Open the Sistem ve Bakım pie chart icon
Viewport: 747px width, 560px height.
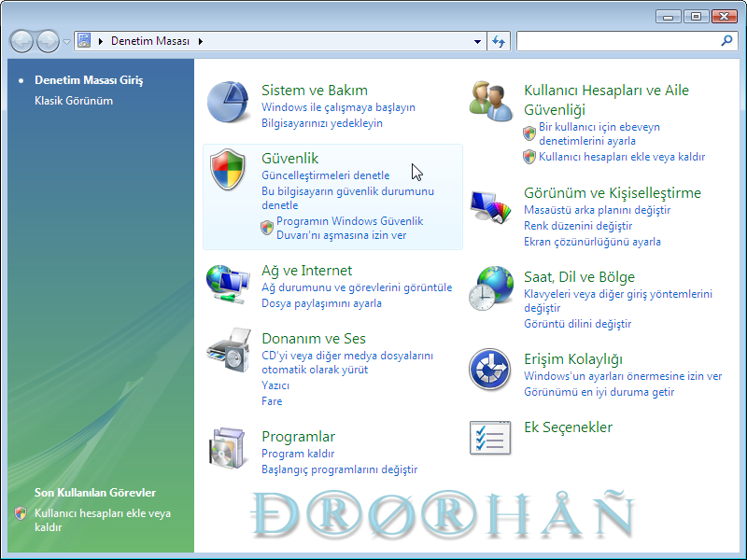pos(228,102)
